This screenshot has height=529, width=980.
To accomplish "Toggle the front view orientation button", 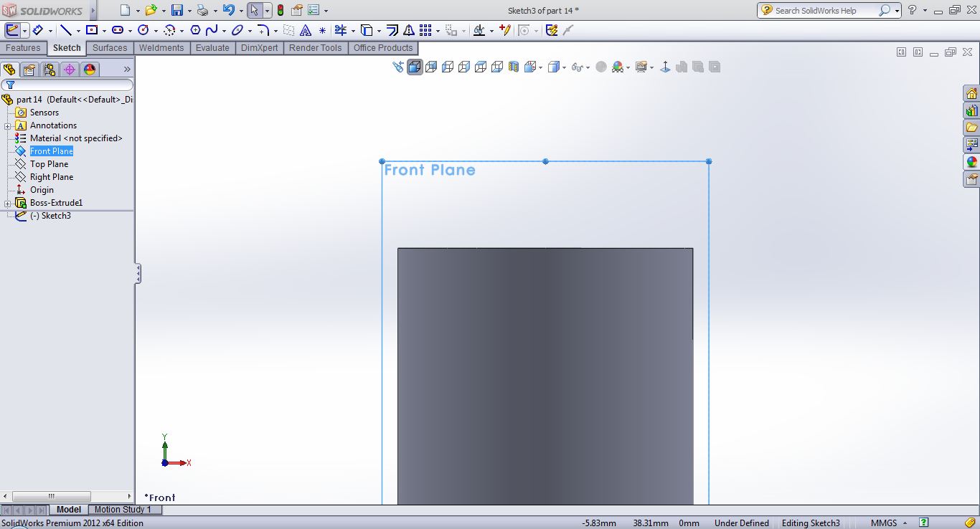I will (x=415, y=67).
